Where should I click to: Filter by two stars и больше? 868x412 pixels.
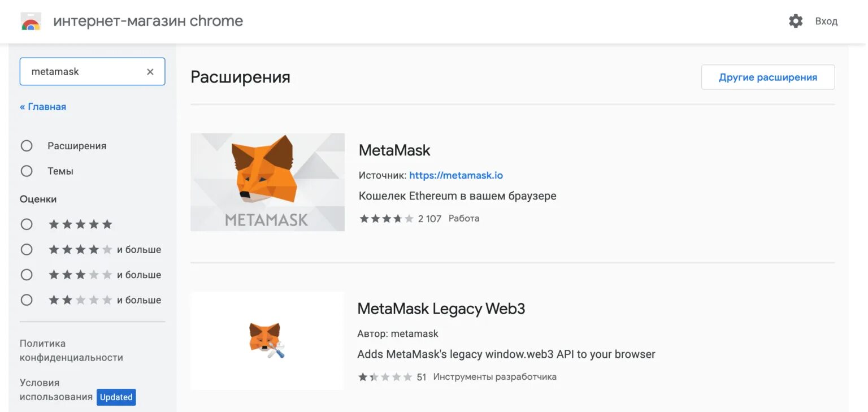click(x=27, y=300)
